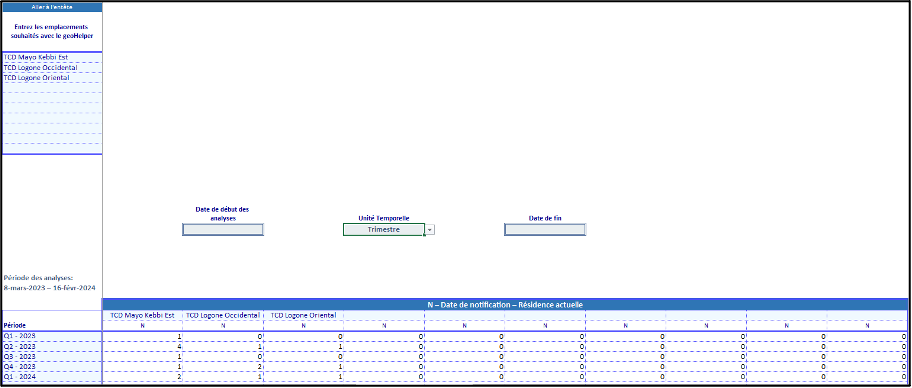Click value 1 for Q1 - 2024 Logone Occidental
912x388 pixels.
[223, 376]
